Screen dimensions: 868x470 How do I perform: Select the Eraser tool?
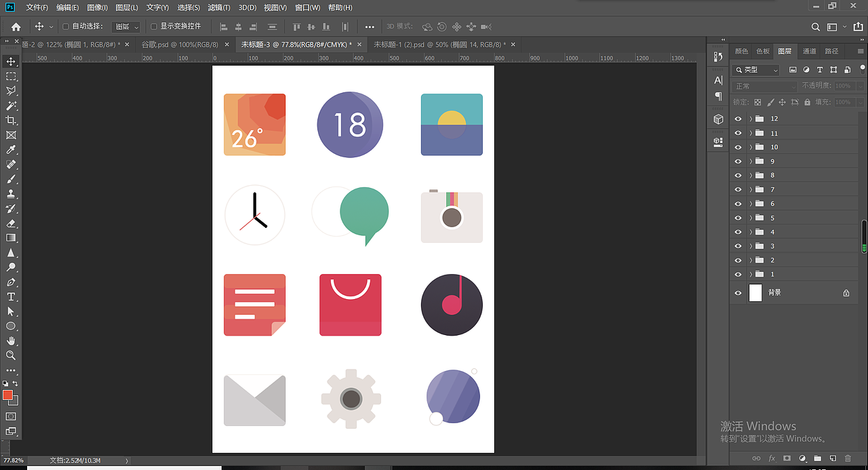[11, 223]
